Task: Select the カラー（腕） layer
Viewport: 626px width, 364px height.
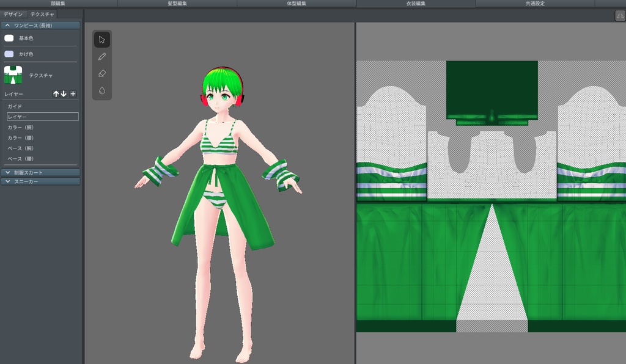Action: pyautogui.click(x=20, y=128)
